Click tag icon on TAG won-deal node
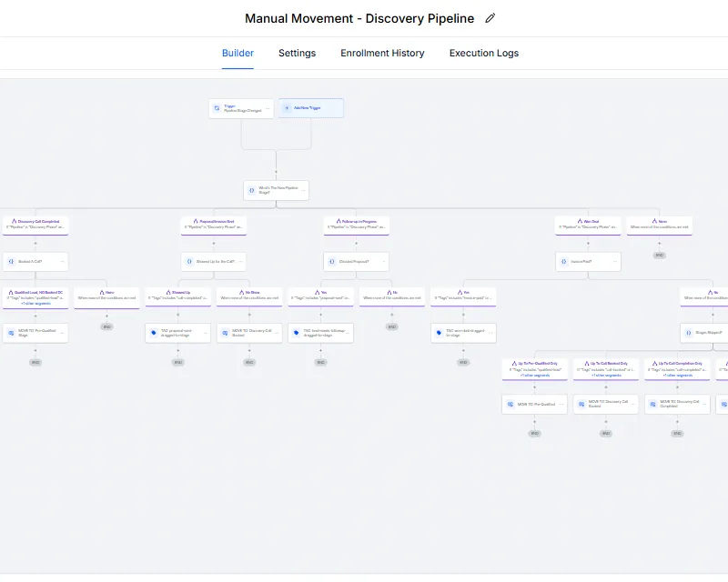The width and height of the screenshot is (728, 582). (x=439, y=333)
